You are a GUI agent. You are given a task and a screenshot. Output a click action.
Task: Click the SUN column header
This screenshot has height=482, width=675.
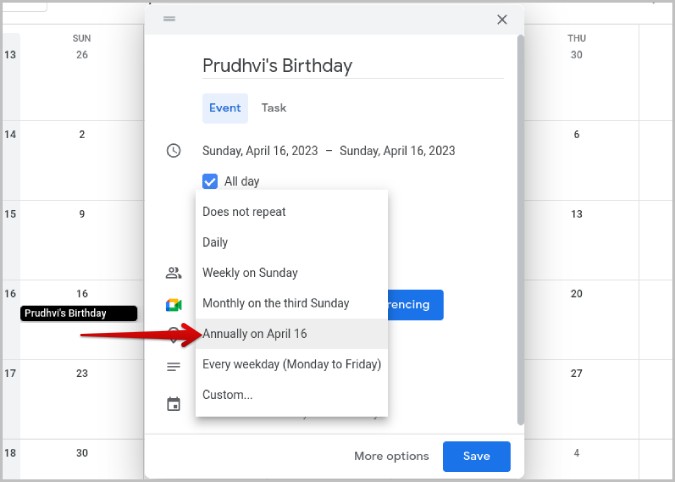click(82, 38)
